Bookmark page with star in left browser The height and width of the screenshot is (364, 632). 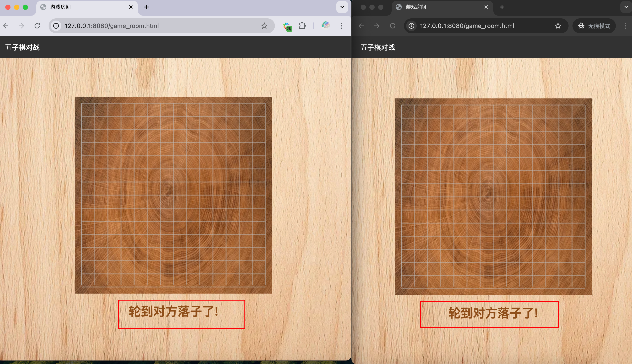264,26
